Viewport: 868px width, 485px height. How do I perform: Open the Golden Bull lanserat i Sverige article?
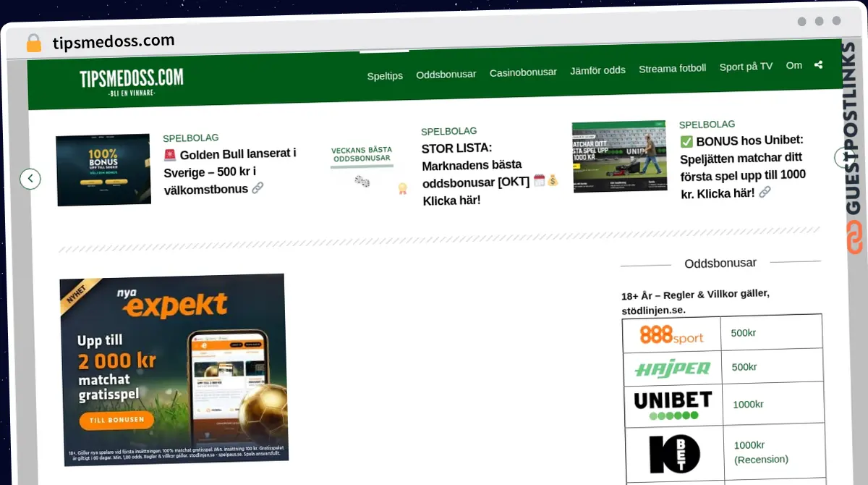[230, 171]
